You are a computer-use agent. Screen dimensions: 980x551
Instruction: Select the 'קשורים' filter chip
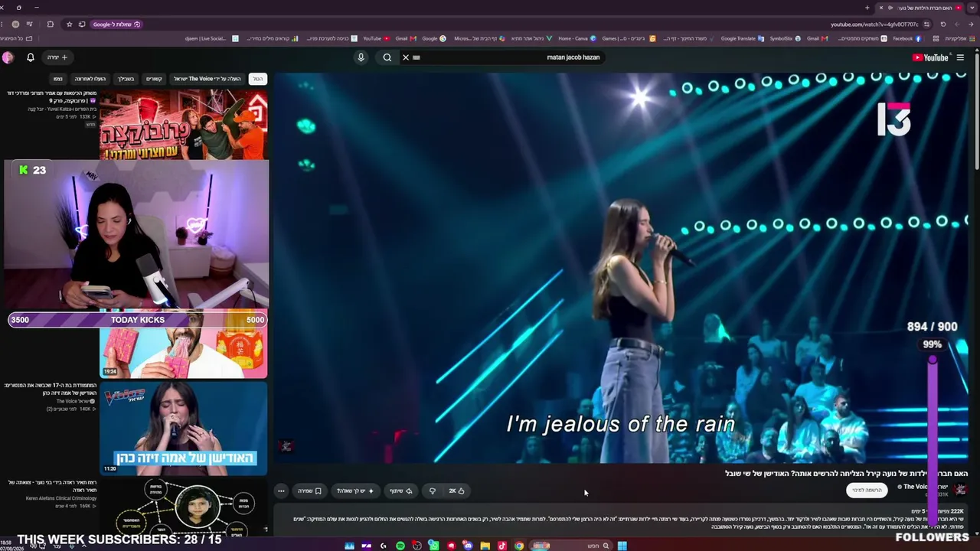154,79
